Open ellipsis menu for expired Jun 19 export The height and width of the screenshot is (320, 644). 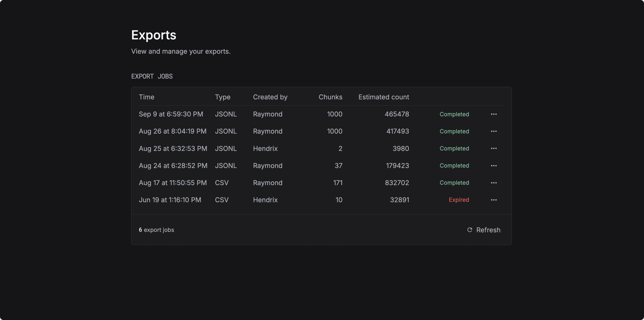point(494,200)
